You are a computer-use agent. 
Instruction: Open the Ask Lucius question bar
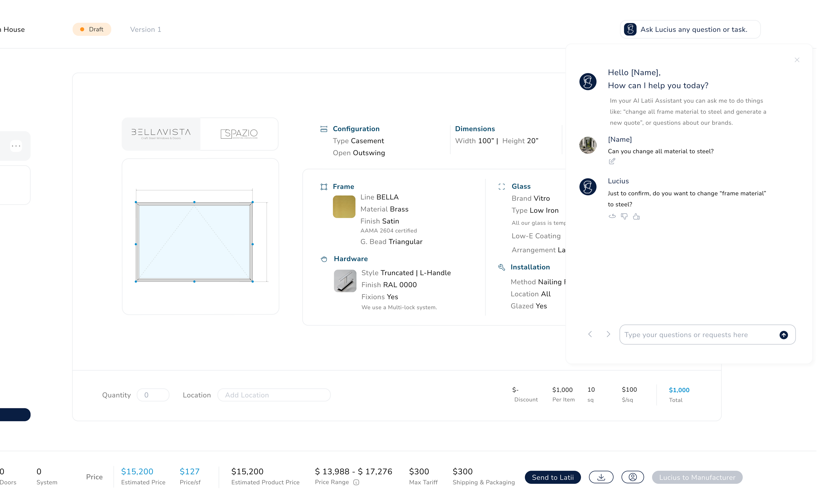click(x=690, y=29)
